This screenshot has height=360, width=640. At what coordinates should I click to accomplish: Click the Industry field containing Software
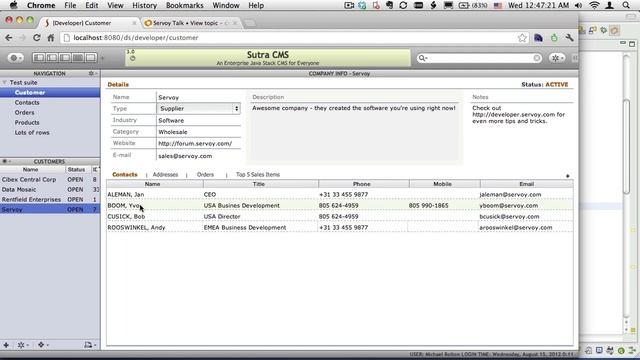click(x=198, y=120)
